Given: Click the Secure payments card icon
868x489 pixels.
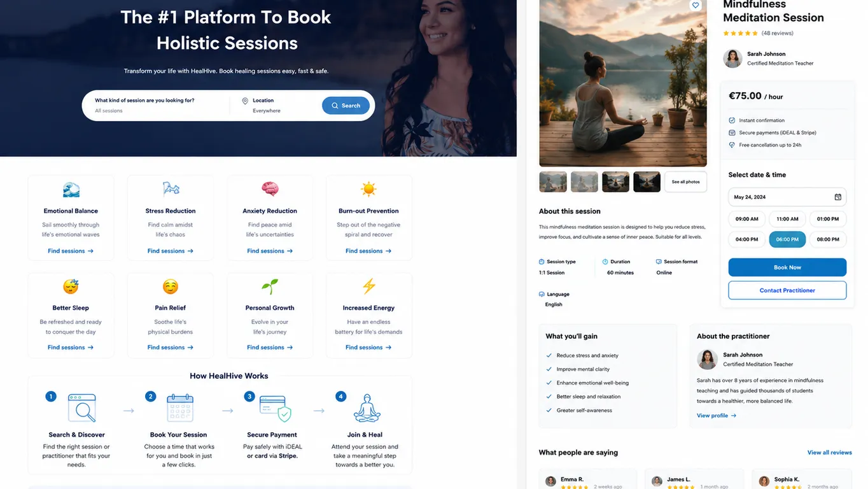Looking at the screenshot, I should [732, 132].
